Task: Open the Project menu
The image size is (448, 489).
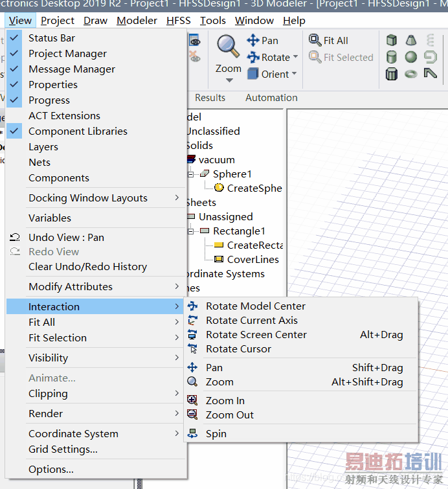Action: [58, 21]
